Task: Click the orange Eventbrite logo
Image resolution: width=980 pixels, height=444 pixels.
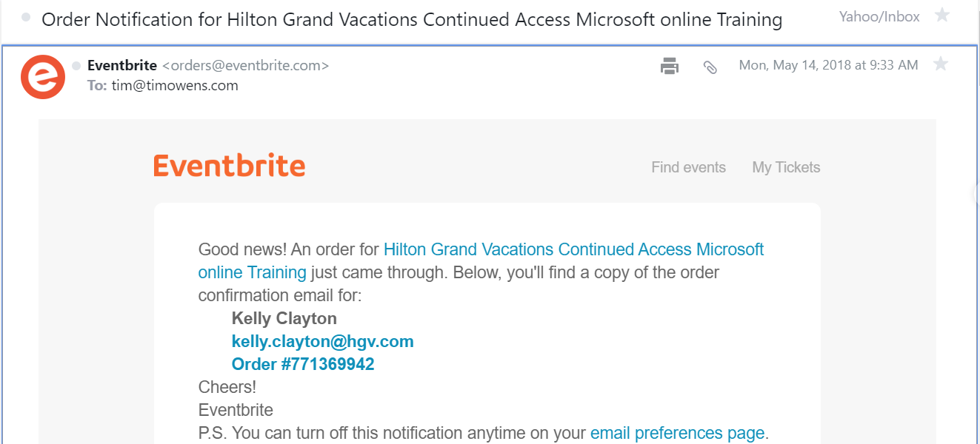Action: [230, 166]
